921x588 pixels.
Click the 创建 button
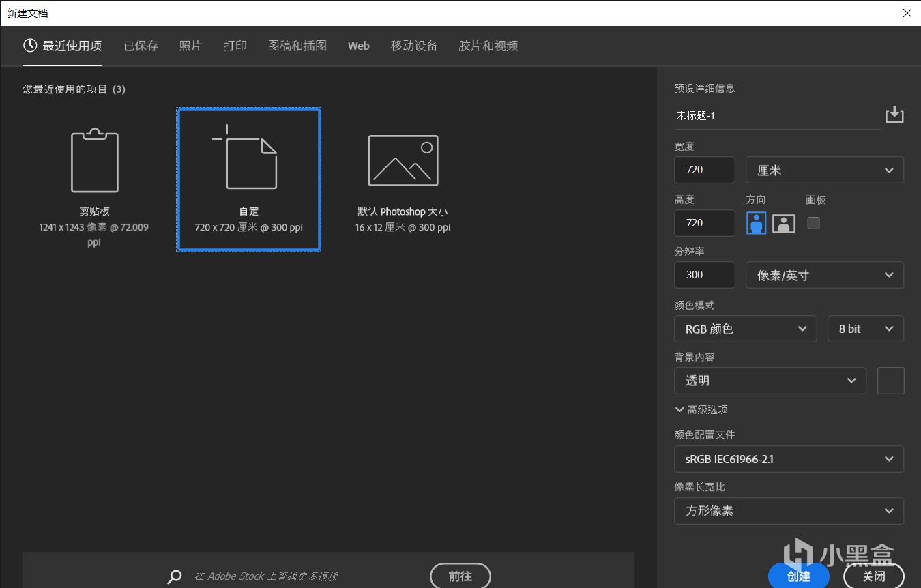pyautogui.click(x=799, y=576)
